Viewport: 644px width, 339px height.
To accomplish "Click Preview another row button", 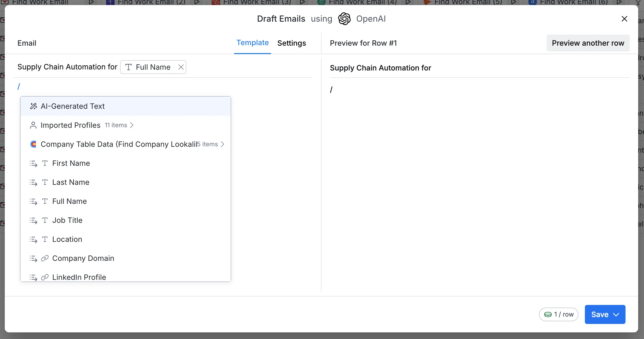I will point(588,43).
